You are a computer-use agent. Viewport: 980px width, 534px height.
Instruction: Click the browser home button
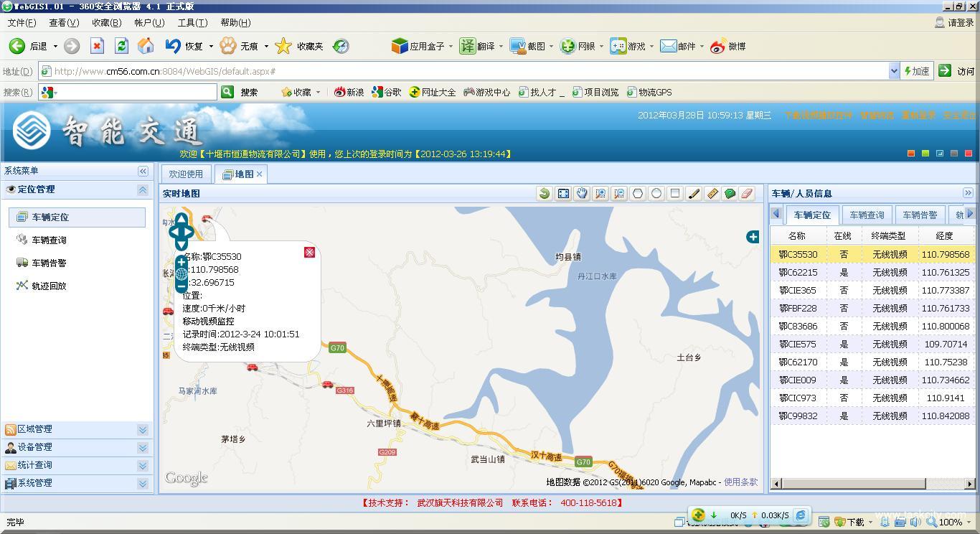[x=146, y=46]
